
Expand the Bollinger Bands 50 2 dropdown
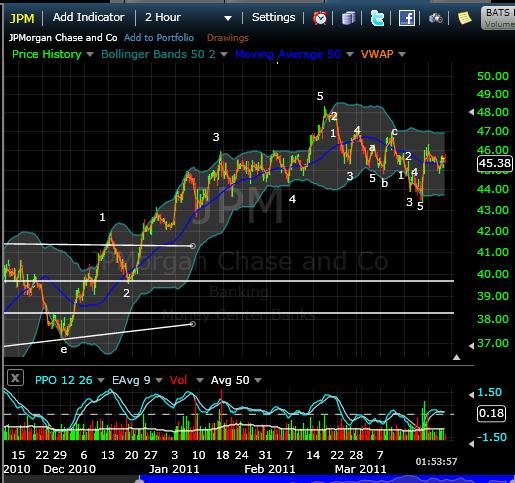[x=224, y=54]
